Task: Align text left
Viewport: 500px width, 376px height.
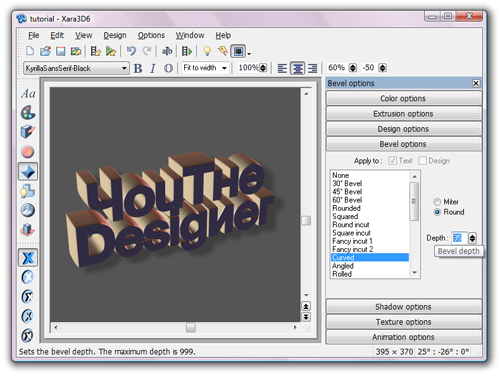Action: (282, 68)
